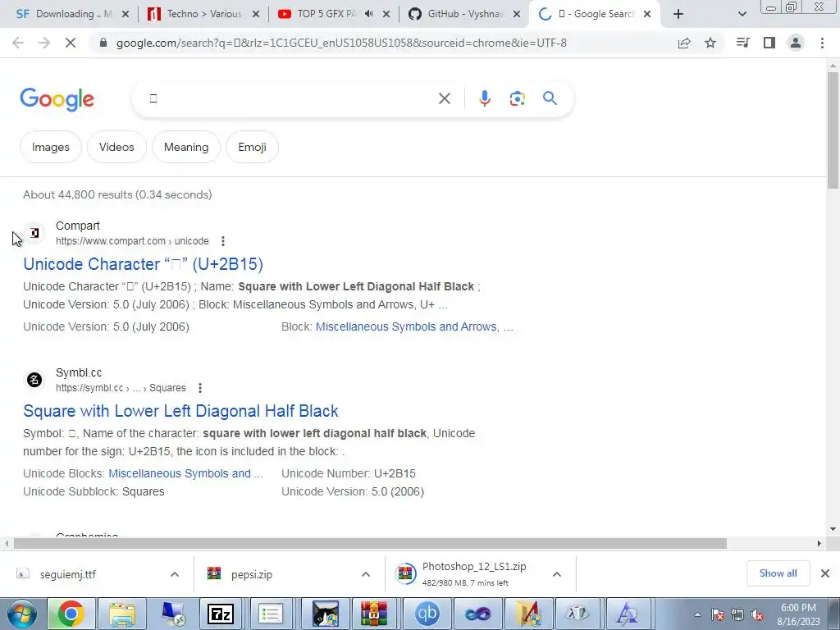Filter results by Meaning
This screenshot has width=840, height=630.
point(186,148)
